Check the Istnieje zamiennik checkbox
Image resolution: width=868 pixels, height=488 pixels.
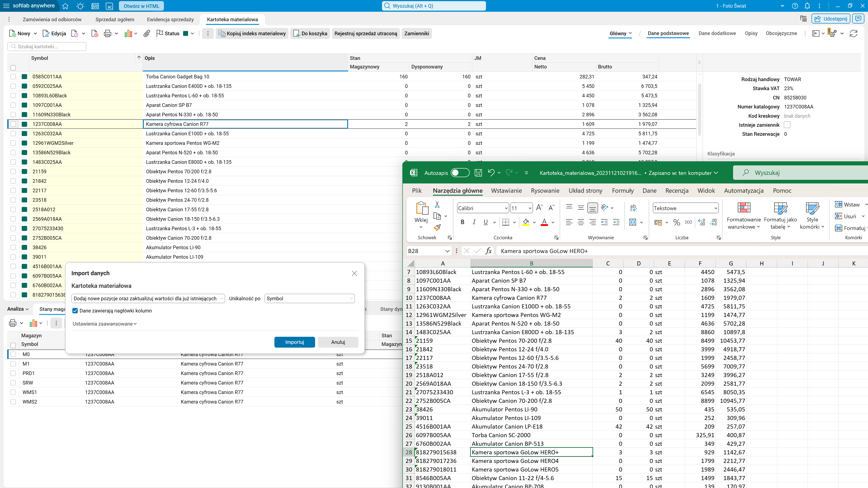(x=787, y=125)
